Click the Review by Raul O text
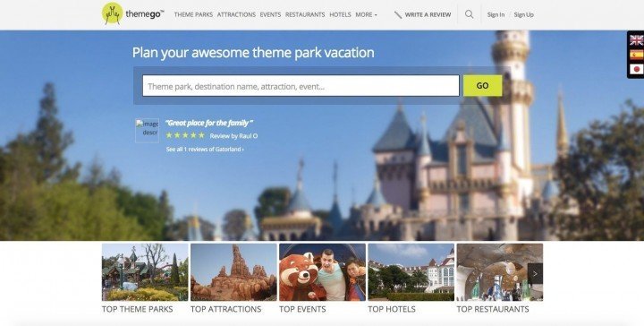Viewport: 644px width, 326px height. click(x=233, y=136)
